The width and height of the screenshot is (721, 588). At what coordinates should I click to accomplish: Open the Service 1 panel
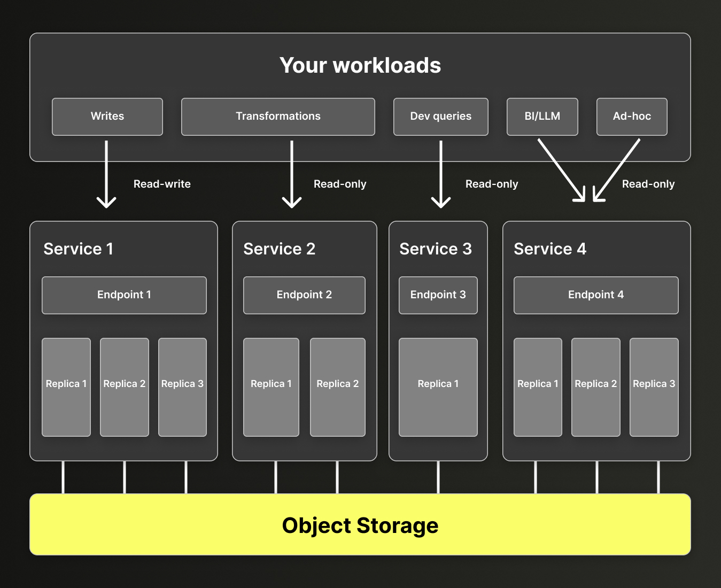click(x=78, y=249)
